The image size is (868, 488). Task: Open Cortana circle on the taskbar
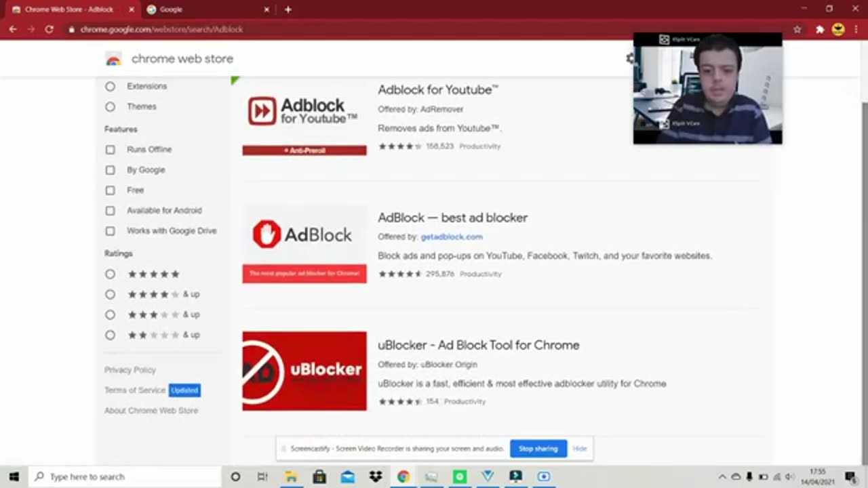pos(235,476)
